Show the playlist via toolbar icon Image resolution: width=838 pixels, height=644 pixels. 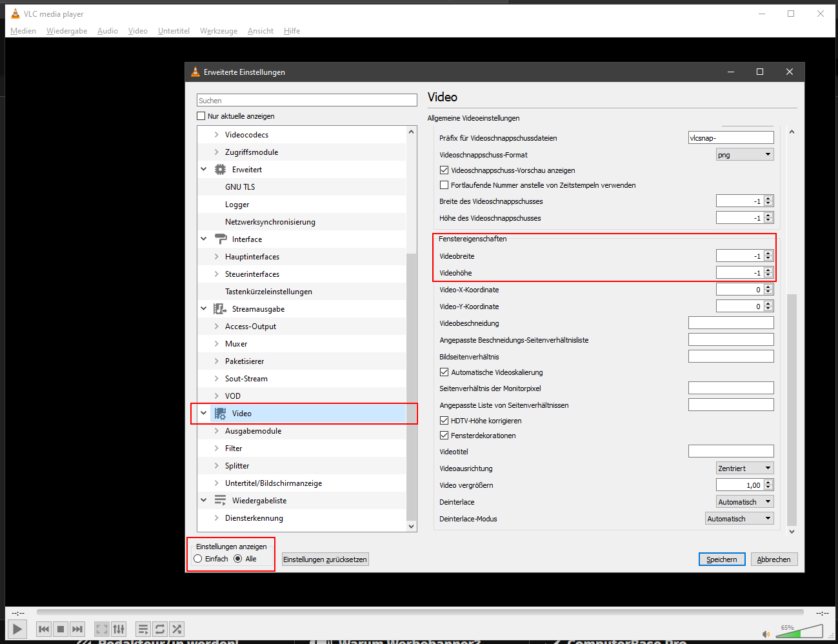143,629
